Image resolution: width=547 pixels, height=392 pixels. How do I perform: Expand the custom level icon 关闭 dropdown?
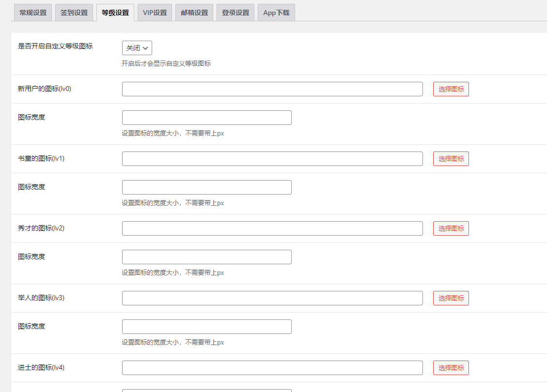(137, 48)
